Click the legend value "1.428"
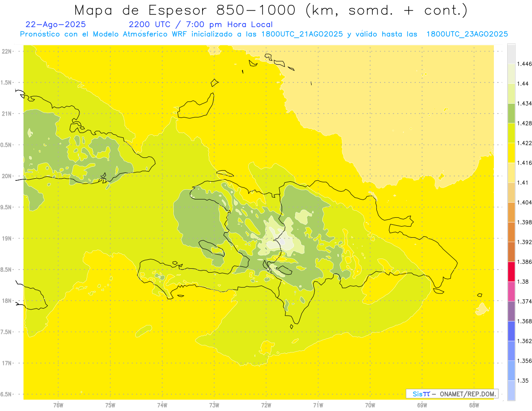Viewport: 532px width, 411px height. [525, 123]
